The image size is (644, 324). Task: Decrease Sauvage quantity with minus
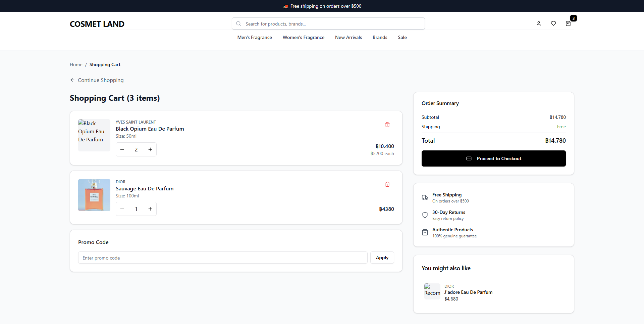[122, 209]
